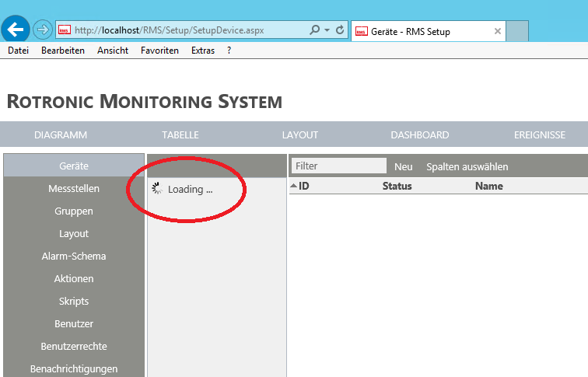Reload the page with the refresh icon
This screenshot has height=377, width=588.
(x=340, y=30)
